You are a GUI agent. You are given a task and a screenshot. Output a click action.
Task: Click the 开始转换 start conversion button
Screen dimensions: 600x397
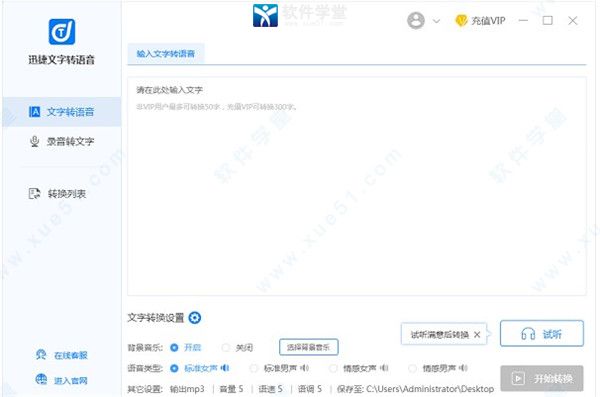[x=542, y=378]
